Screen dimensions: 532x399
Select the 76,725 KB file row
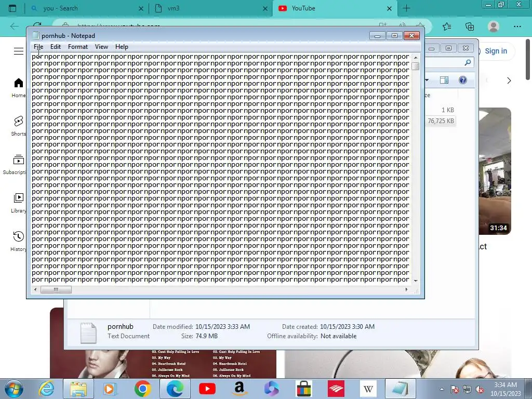pyautogui.click(x=441, y=121)
